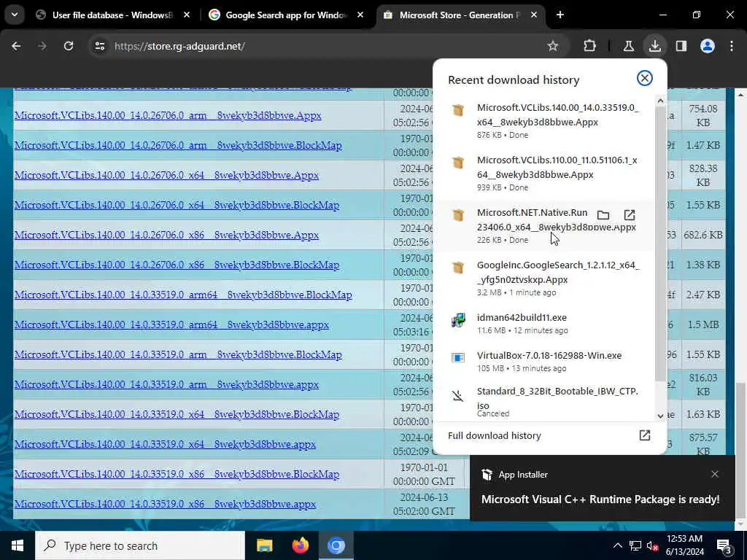Close the Google Search app tab

(x=360, y=15)
